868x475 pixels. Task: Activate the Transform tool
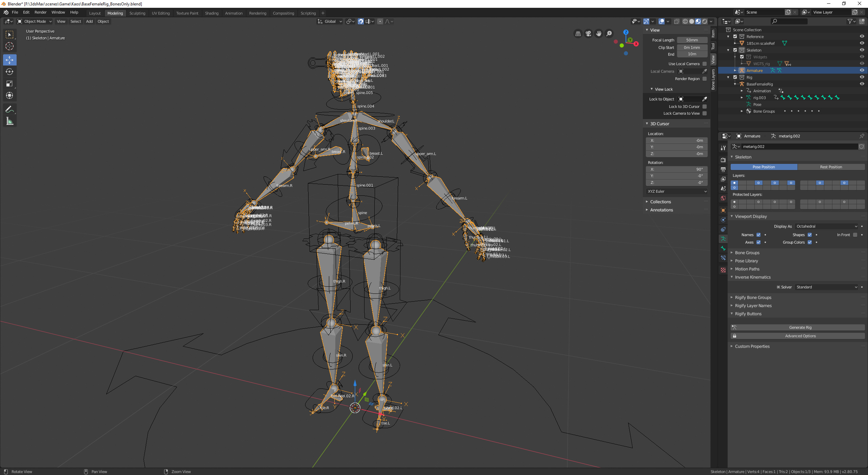click(9, 95)
